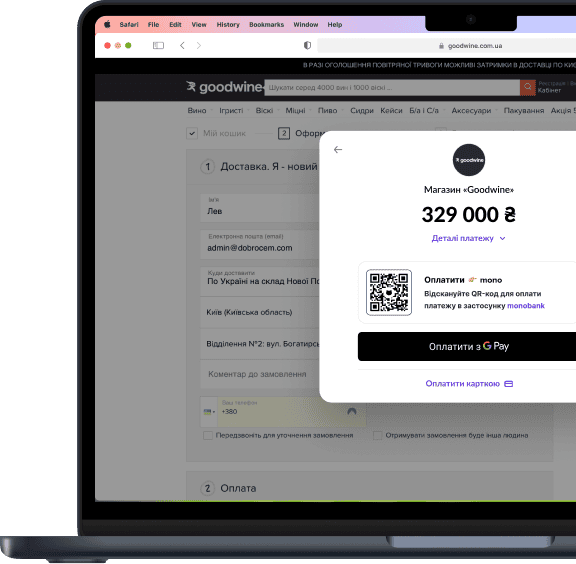Click the monobank QR code
Screen dimensions: 576x564
tap(389, 292)
